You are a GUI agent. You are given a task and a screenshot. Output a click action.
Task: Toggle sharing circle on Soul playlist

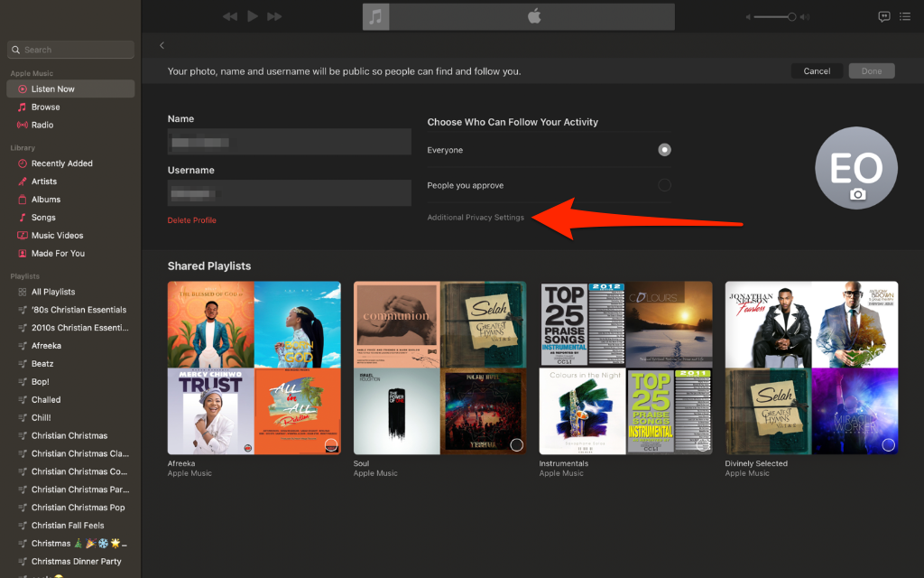(x=516, y=444)
